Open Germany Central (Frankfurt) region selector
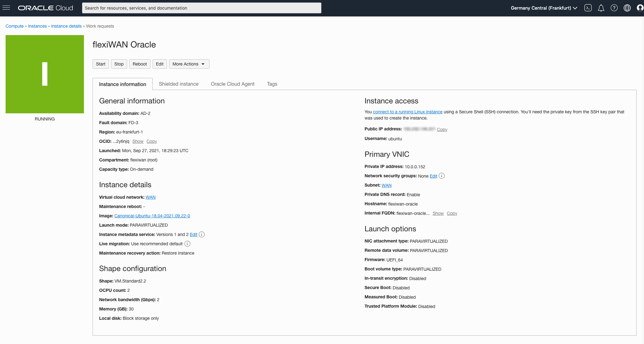This screenshot has width=644, height=344. [x=544, y=8]
